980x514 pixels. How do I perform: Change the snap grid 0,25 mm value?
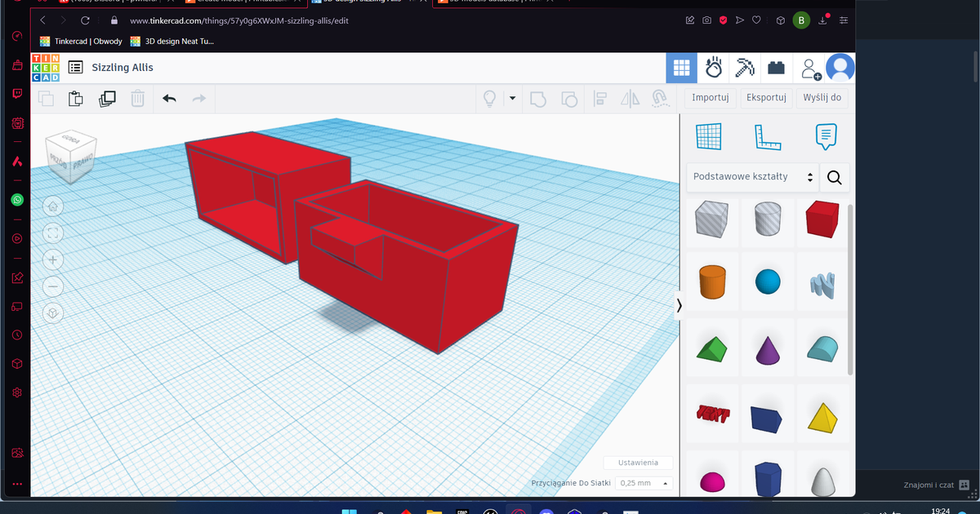click(x=644, y=483)
